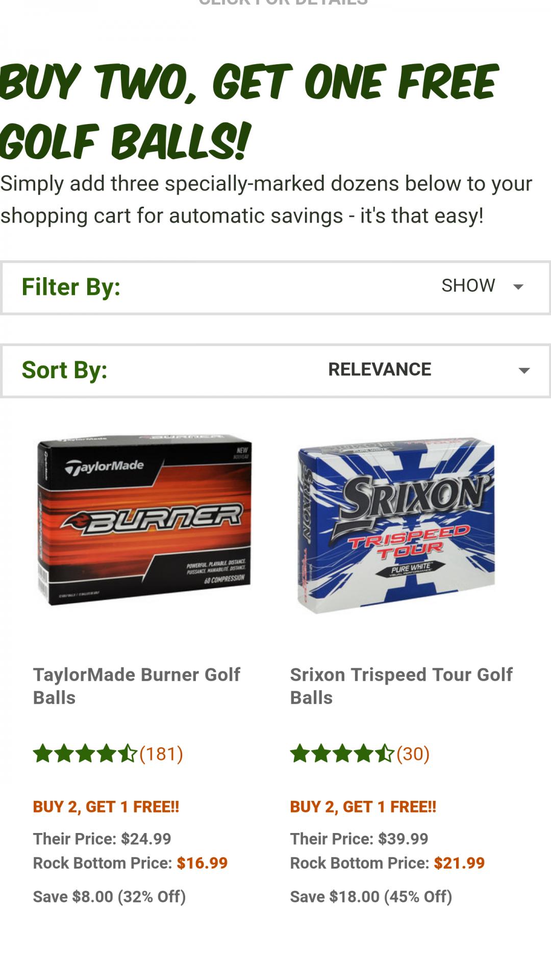Click TaylorMade Buy 2 Get 1 Free label
Viewport: 551px width, 980px height.
(106, 807)
